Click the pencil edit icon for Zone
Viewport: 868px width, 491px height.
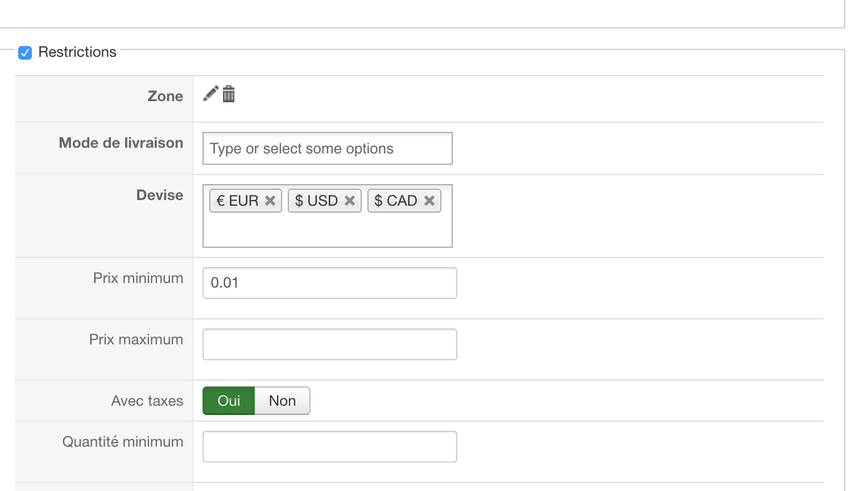(x=210, y=94)
